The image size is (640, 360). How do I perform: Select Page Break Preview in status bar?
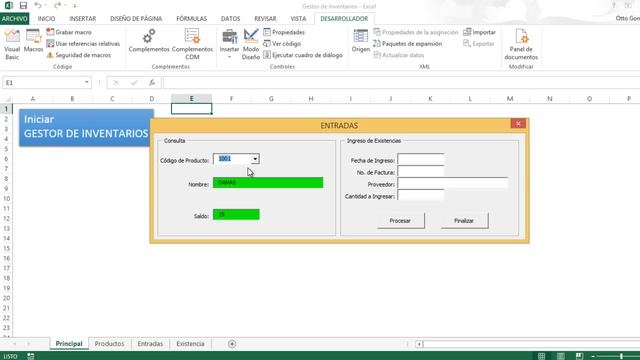pyautogui.click(x=579, y=356)
